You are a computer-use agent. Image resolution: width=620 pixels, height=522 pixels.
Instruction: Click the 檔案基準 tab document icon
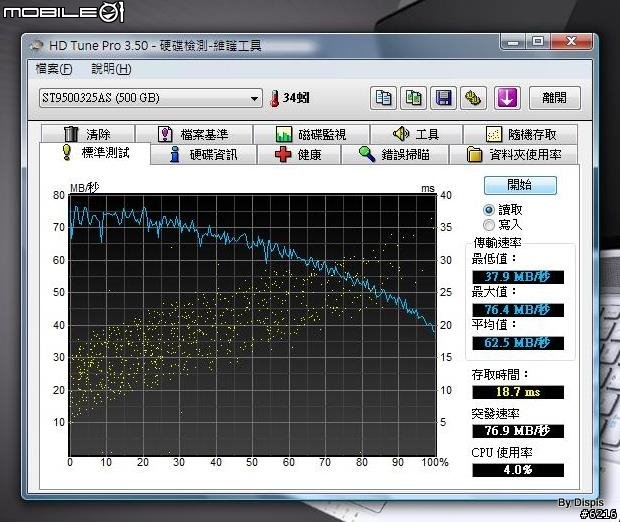(165, 134)
